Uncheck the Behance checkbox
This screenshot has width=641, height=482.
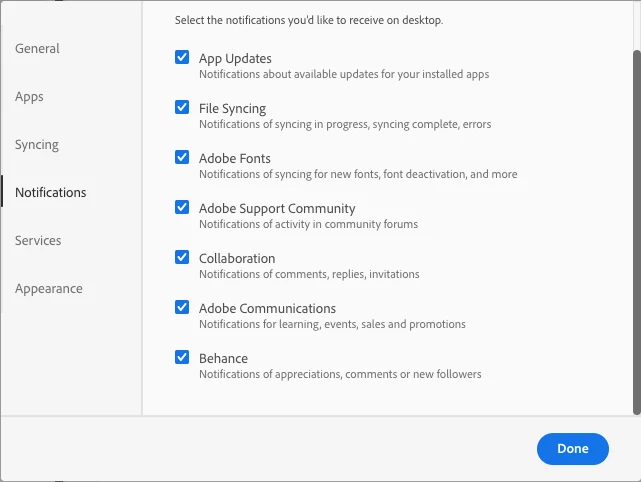[182, 357]
